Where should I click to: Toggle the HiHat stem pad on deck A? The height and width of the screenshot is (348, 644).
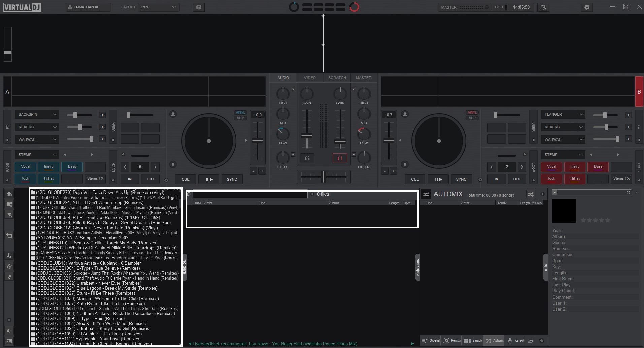[x=49, y=179]
